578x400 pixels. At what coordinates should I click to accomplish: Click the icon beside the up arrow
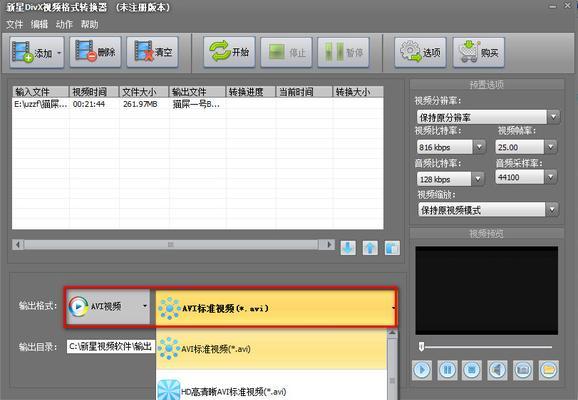[x=392, y=248]
